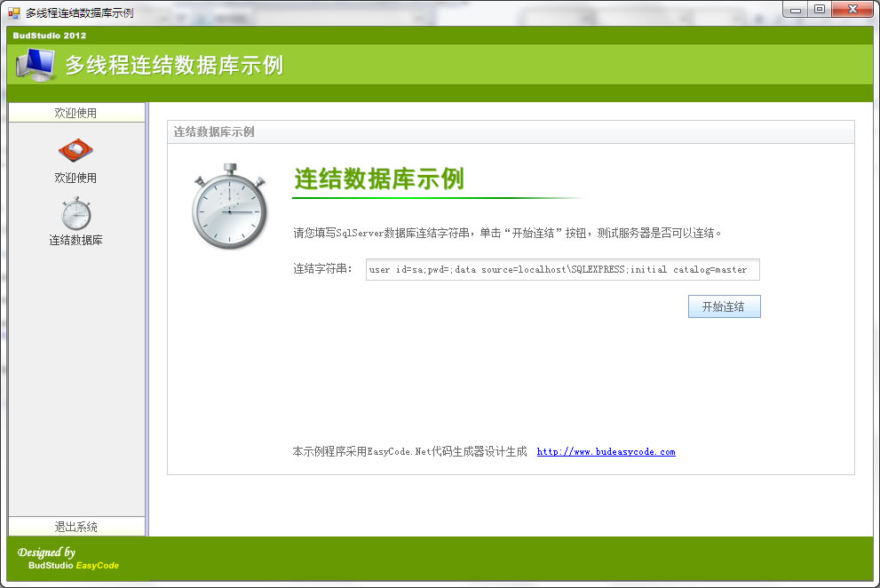Open the http://www.budeasycode.com link
The image size is (880, 588).
coord(606,451)
